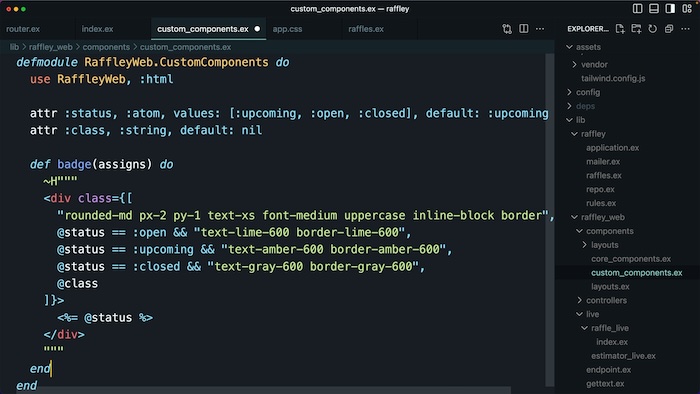Click the 'use RaffleyWeb, :html' line

[101, 79]
